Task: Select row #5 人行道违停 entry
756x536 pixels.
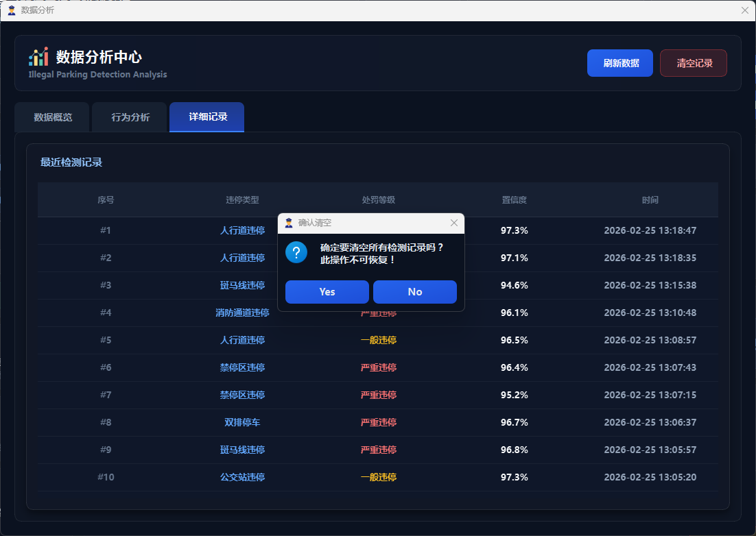Action: (x=242, y=340)
